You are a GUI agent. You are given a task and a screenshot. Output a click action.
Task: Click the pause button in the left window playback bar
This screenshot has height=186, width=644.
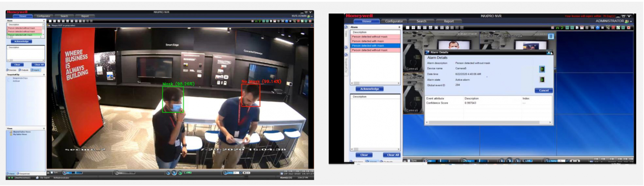coord(174,173)
